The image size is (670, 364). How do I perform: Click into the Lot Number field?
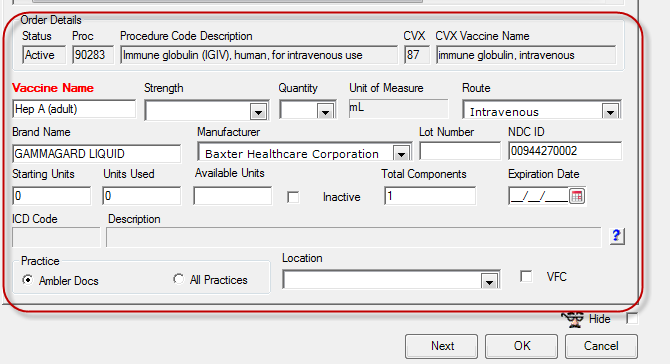460,151
